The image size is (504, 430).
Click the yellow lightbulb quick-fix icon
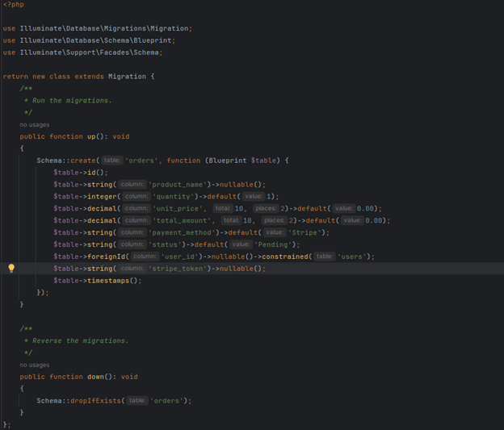click(11, 269)
